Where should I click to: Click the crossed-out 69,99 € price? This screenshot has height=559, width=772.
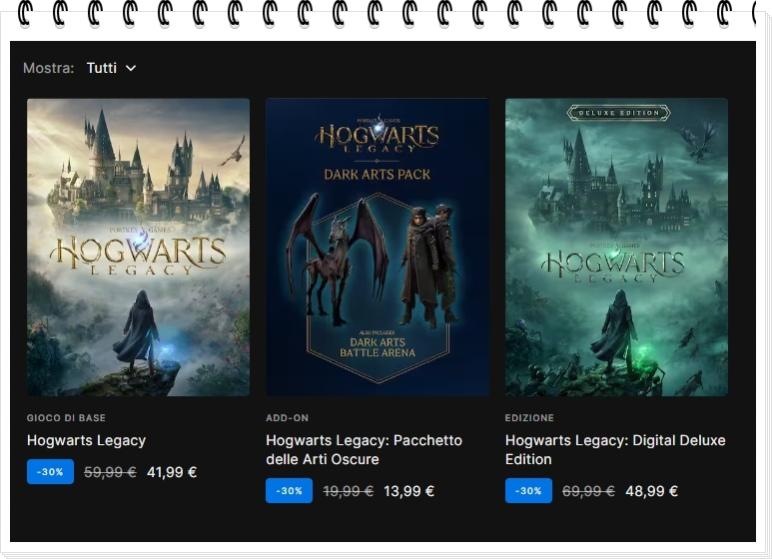(588, 491)
